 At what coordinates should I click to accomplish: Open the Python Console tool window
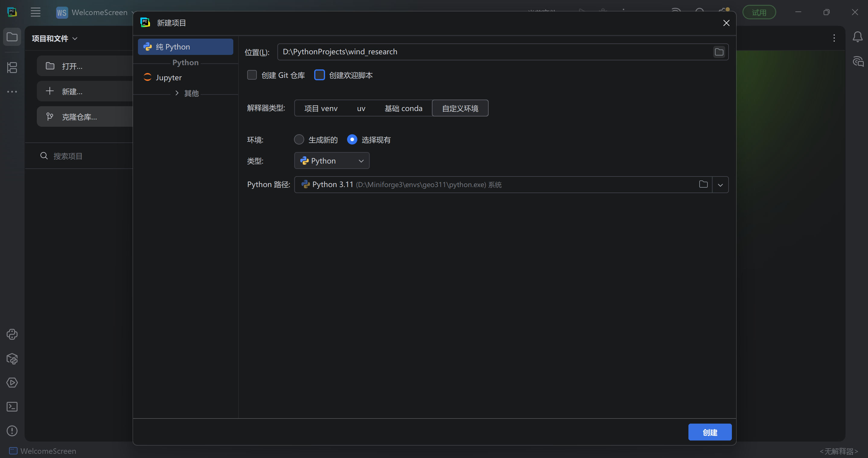12,334
